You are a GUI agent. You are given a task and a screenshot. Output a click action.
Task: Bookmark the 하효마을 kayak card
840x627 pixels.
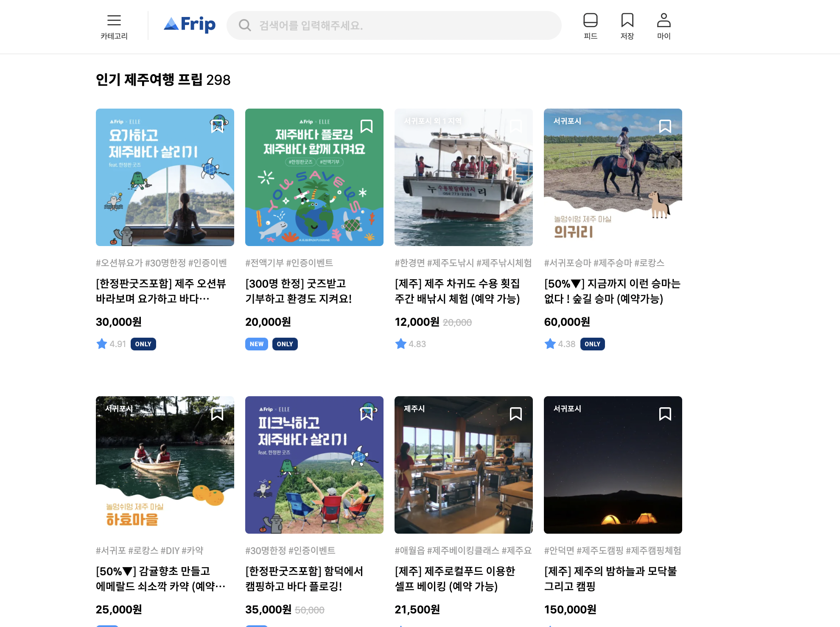[x=217, y=414]
